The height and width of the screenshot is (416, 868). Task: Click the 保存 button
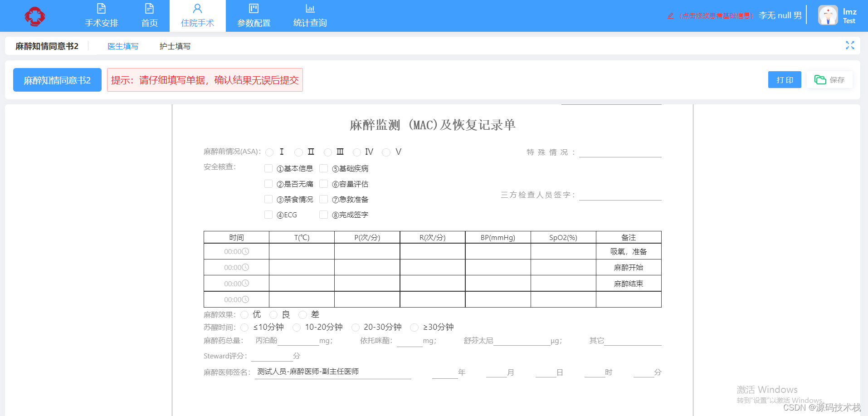tap(829, 80)
